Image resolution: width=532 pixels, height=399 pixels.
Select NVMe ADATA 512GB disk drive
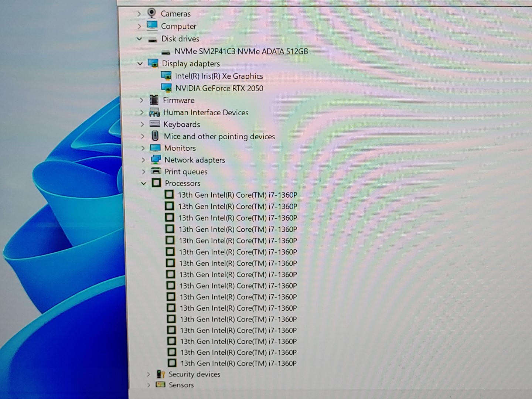[x=241, y=51]
